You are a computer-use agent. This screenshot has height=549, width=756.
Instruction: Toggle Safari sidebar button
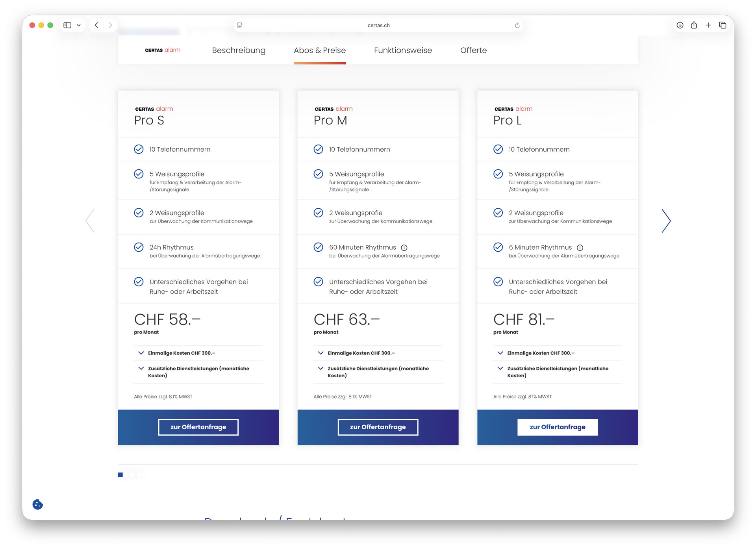pyautogui.click(x=68, y=25)
